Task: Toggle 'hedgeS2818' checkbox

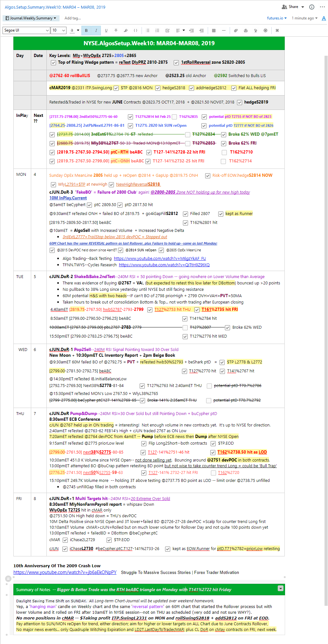Action: pyautogui.click(x=158, y=88)
